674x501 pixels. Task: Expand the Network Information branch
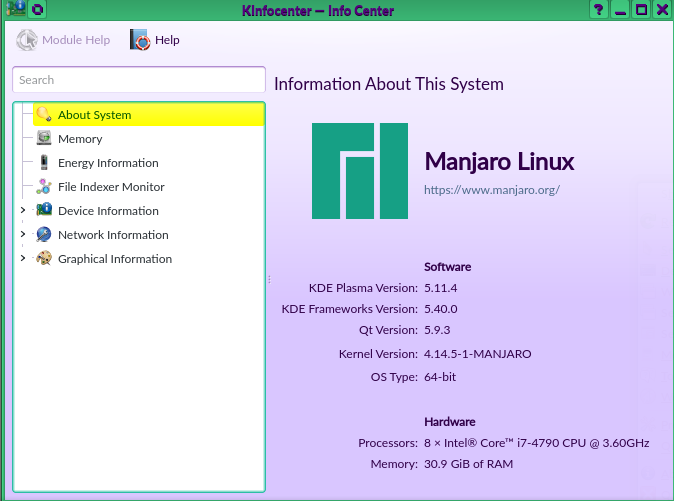[23, 235]
